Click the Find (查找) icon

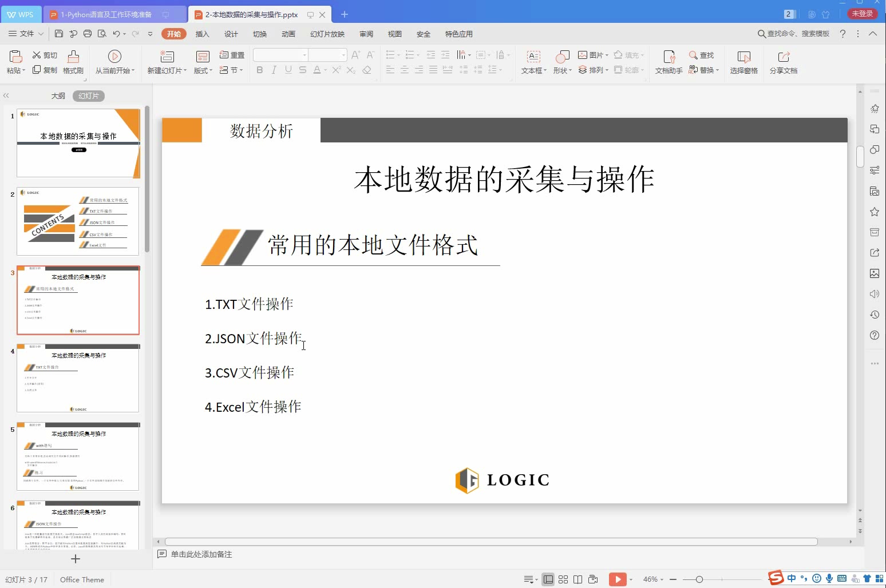click(x=702, y=55)
